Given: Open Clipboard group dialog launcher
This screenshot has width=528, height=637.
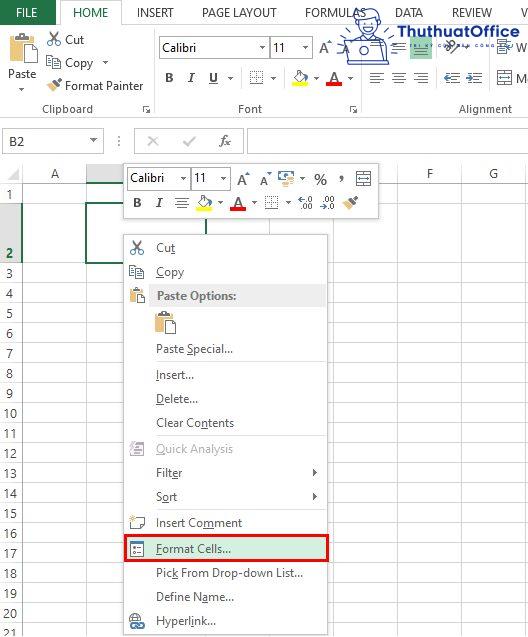Looking at the screenshot, I should tap(146, 109).
